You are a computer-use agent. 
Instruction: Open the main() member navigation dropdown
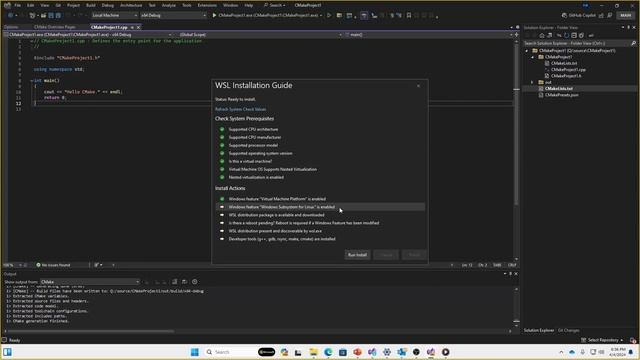[x=429, y=35]
